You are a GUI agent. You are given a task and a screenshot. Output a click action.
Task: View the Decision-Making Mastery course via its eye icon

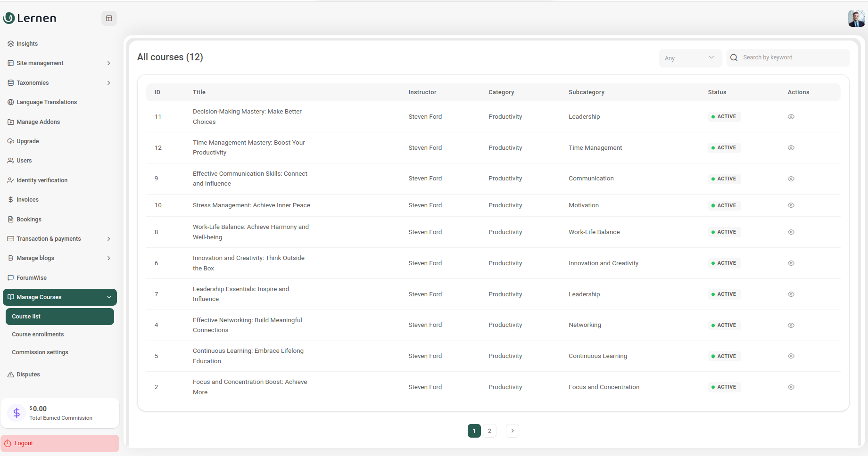point(791,117)
